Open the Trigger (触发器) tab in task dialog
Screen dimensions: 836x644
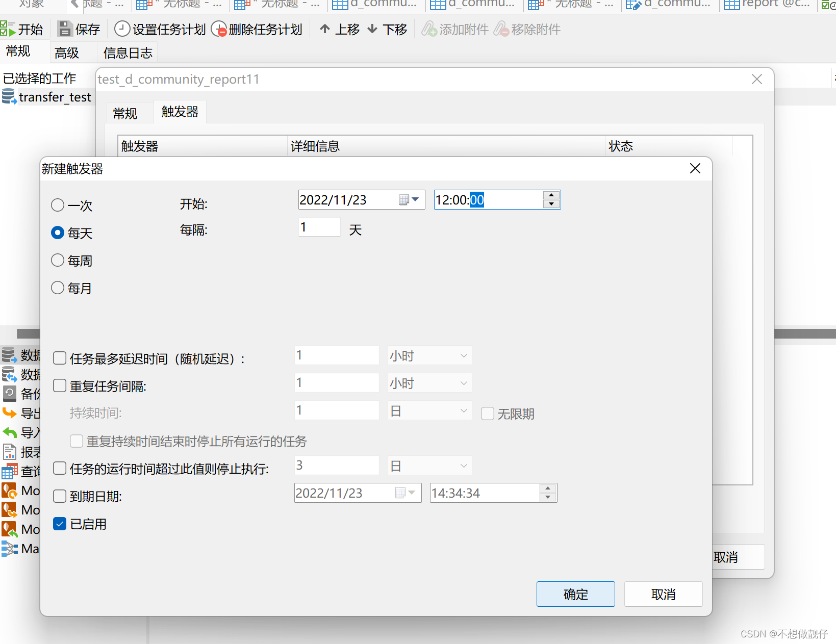[180, 112]
